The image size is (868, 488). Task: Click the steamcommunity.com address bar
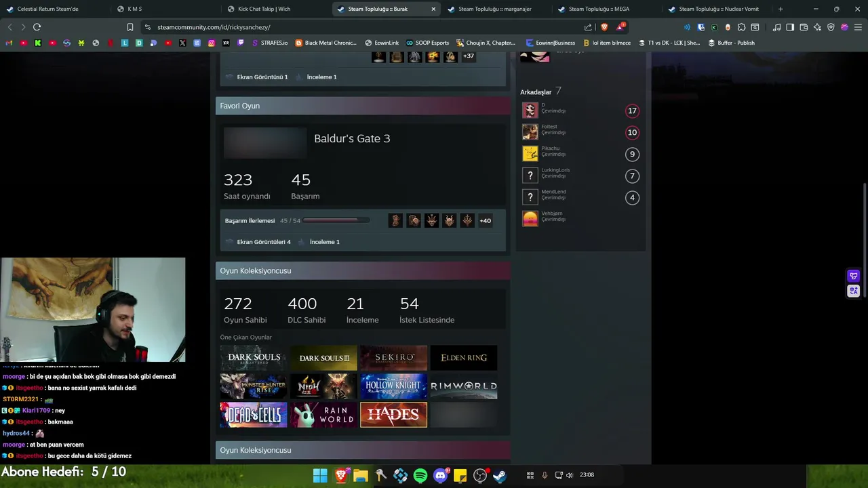(x=359, y=27)
